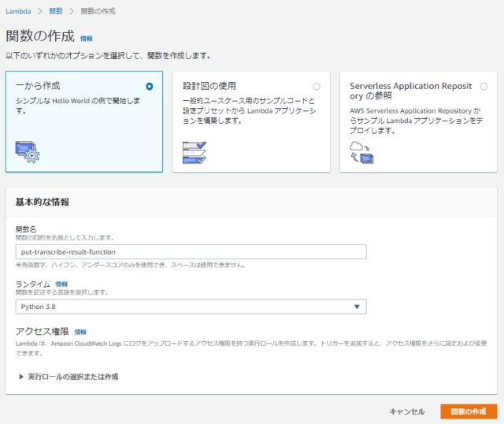Go to Lambda breadcrumb link
The height and width of the screenshot is (424, 504).
click(18, 11)
